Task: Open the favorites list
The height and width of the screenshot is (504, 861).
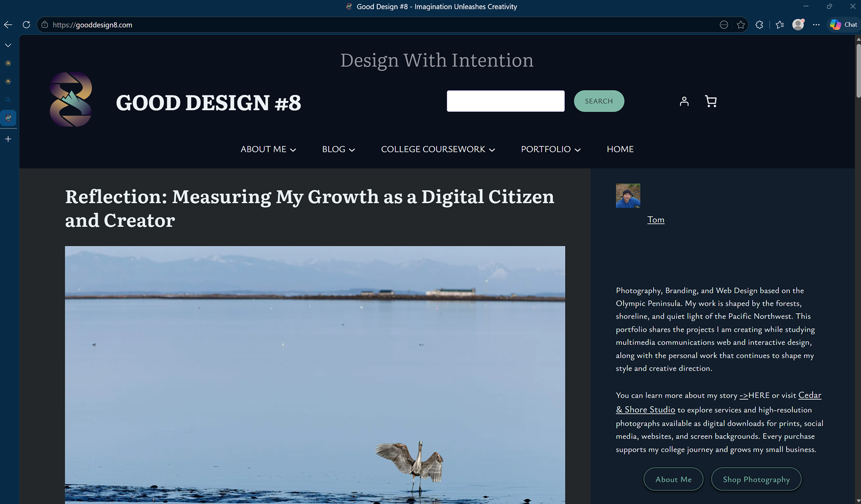Action: (x=780, y=25)
